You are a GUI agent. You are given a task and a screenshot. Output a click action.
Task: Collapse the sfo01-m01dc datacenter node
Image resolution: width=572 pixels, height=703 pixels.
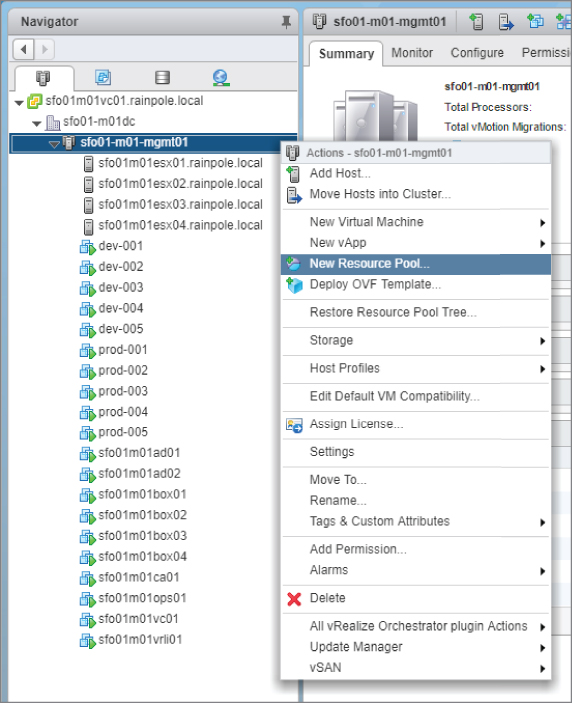click(x=37, y=123)
